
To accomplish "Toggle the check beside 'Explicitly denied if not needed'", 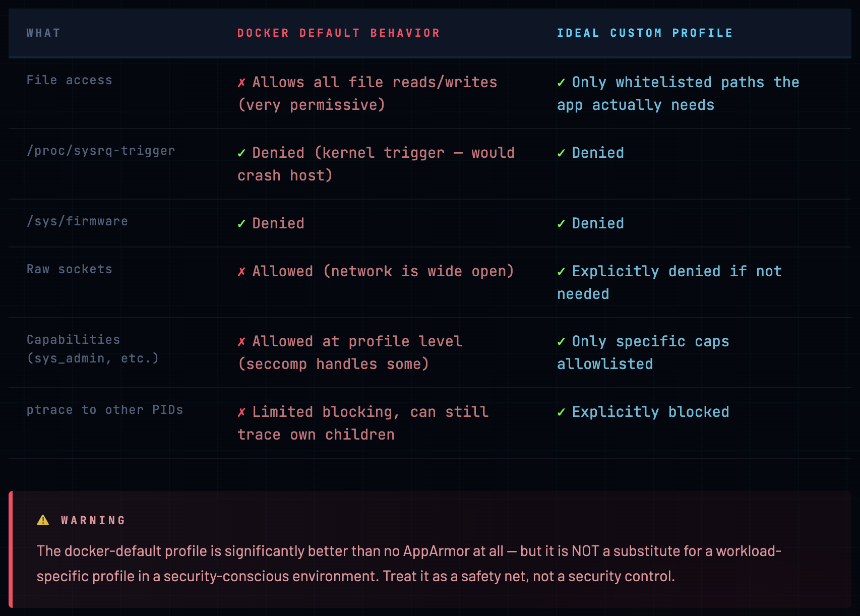I will [x=561, y=271].
